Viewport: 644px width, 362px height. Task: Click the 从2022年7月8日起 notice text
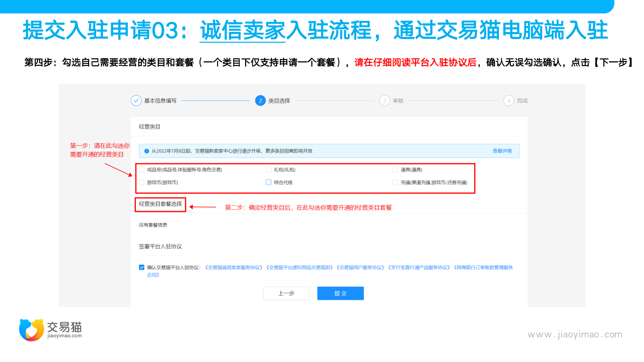(232, 151)
